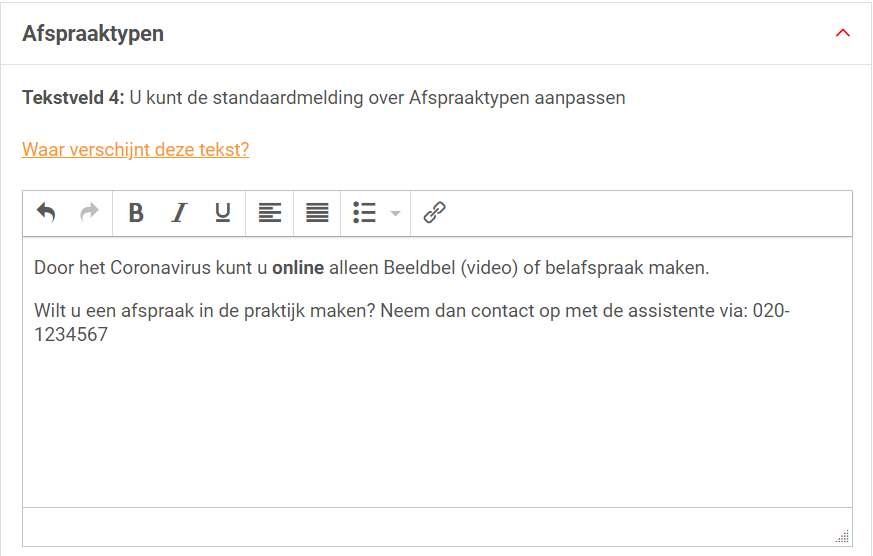The width and height of the screenshot is (873, 556).
Task: Justify the text alignment
Action: pyautogui.click(x=317, y=212)
